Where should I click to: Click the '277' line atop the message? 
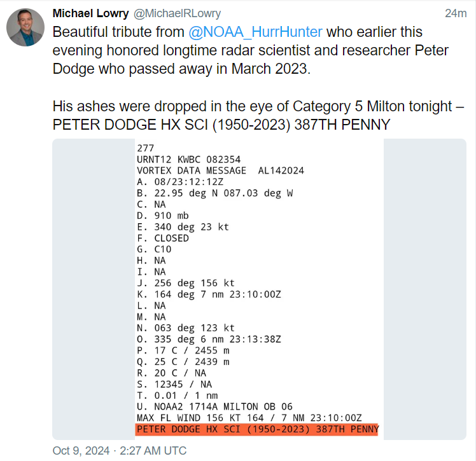(146, 148)
